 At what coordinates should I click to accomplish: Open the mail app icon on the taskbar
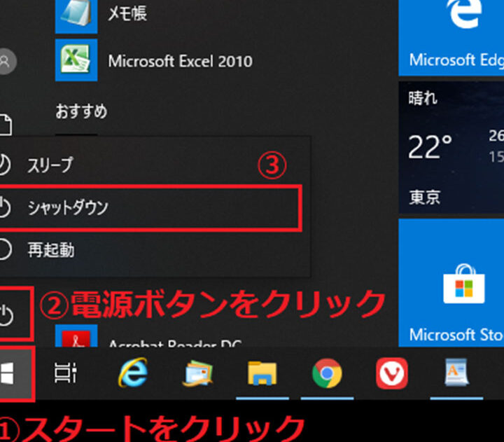point(197,375)
